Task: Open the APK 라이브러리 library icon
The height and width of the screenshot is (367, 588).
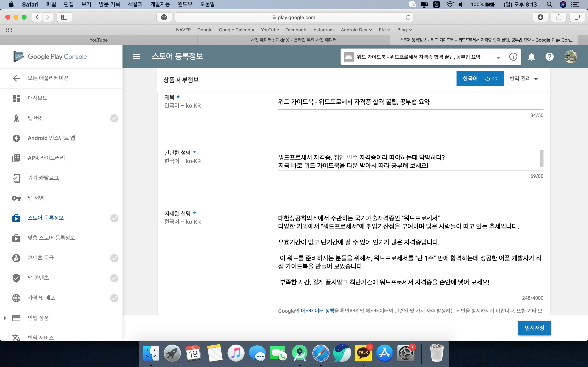Action: click(x=16, y=158)
